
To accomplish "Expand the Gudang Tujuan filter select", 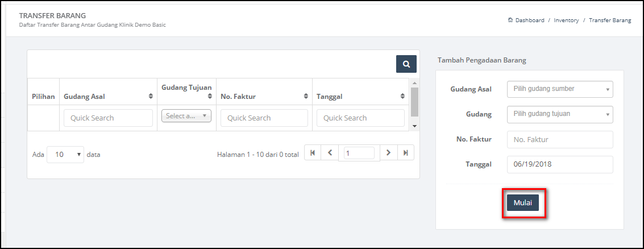I will coord(186,116).
